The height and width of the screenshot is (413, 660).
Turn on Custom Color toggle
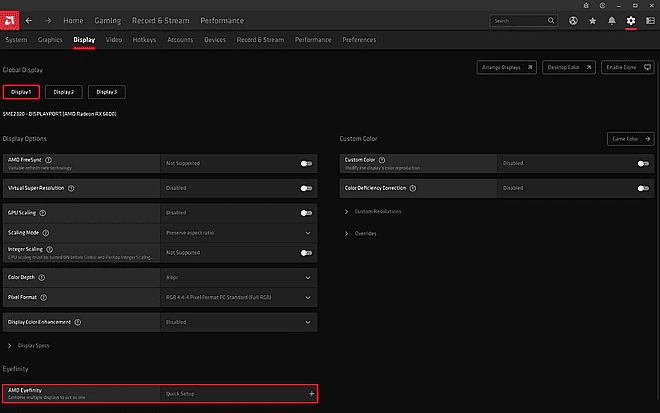click(x=642, y=162)
